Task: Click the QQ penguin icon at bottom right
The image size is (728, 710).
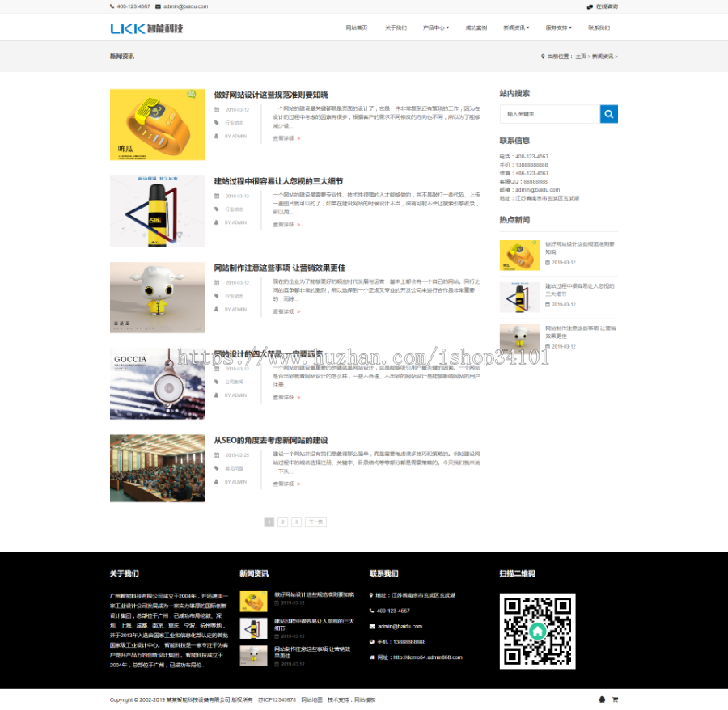Action: (x=602, y=699)
